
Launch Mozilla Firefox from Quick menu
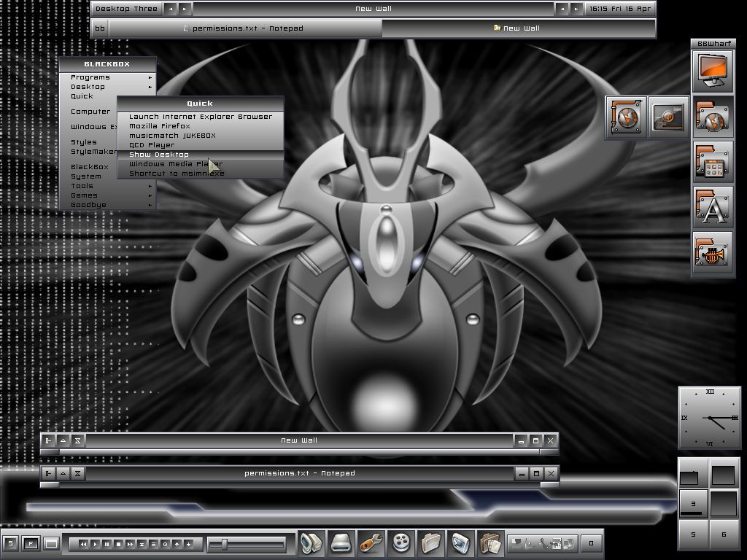point(201,125)
